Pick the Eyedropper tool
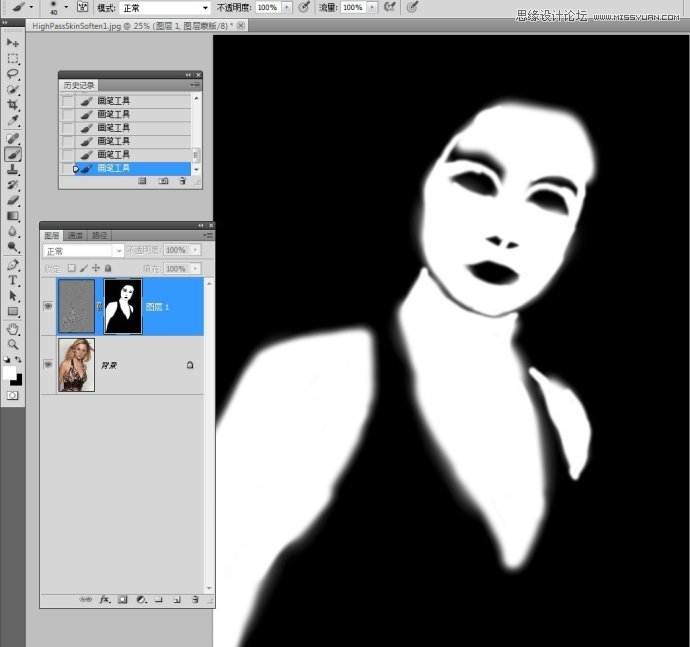The image size is (690, 647). click(13, 121)
